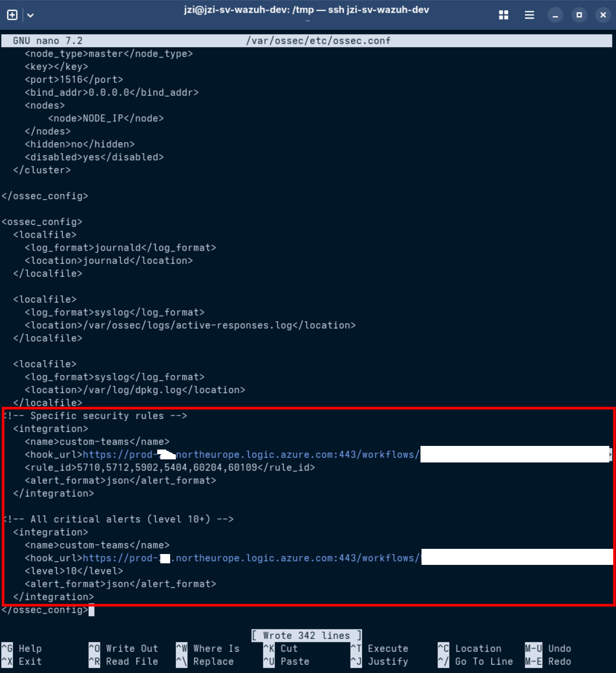Image resolution: width=616 pixels, height=673 pixels.
Task: Click the ^R Read File shortcut
Action: pos(123,662)
